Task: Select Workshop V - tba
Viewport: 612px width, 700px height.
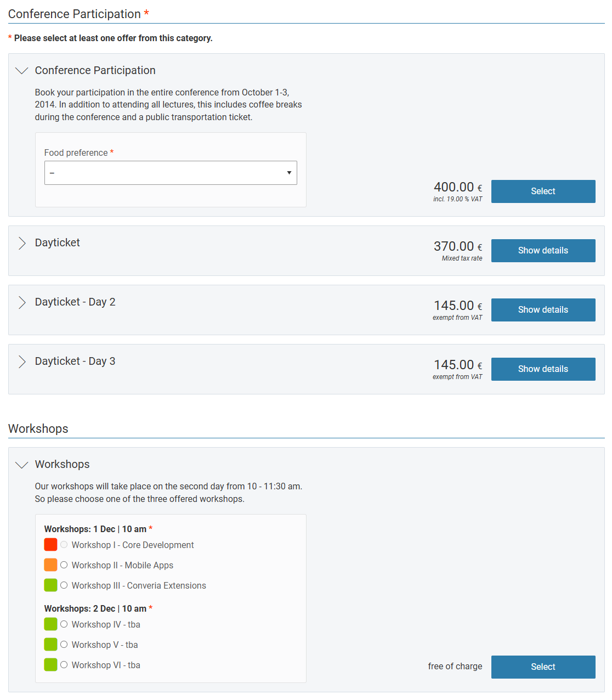Action: point(64,645)
